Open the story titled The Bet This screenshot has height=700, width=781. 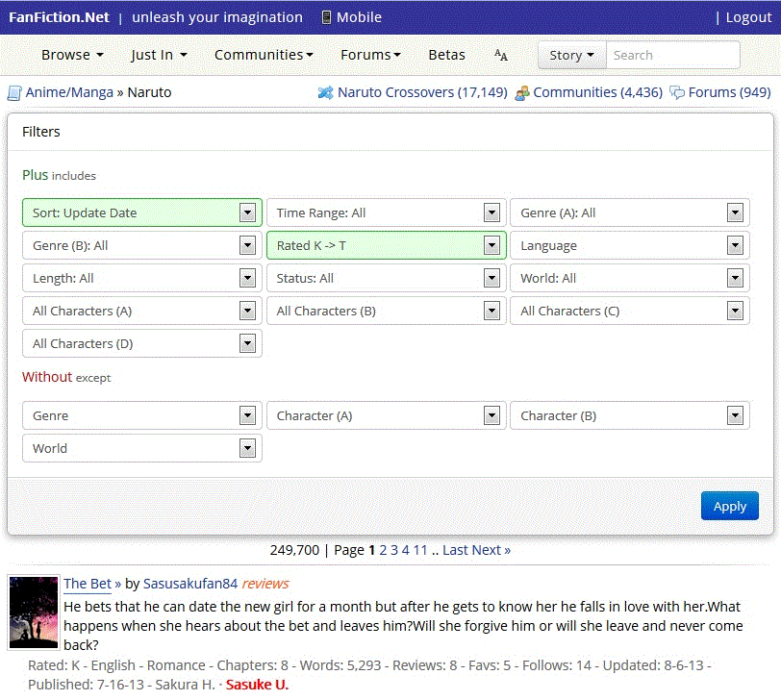click(x=88, y=584)
